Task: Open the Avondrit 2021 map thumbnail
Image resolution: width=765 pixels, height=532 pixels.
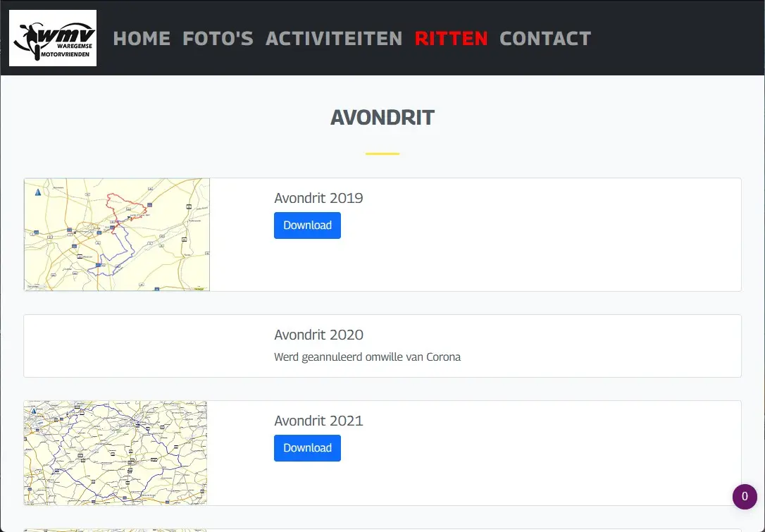Action: pyautogui.click(x=116, y=453)
